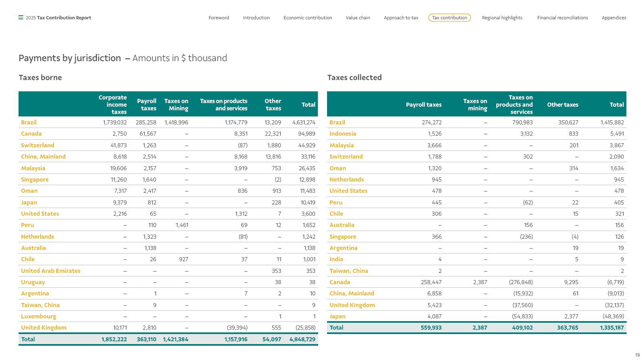Select Taxes borne grand total 4,848,729
This screenshot has height=363, width=644.
click(302, 339)
